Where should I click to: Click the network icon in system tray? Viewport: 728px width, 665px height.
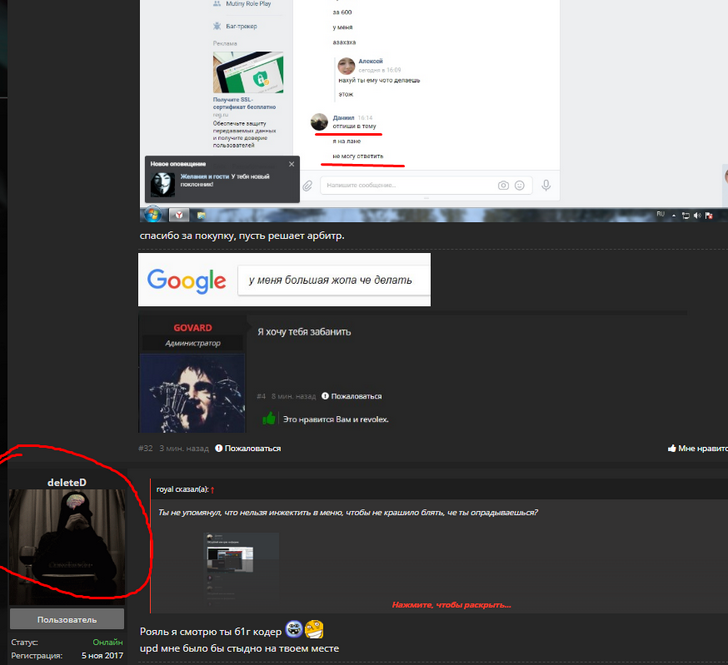[685, 215]
